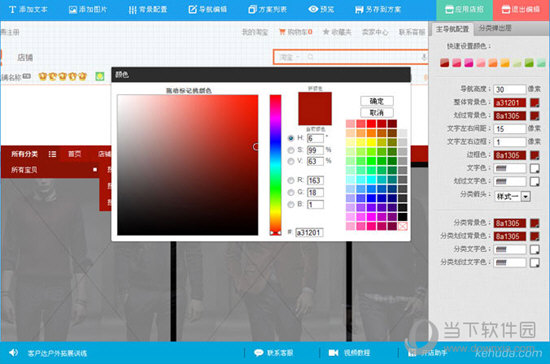Click the rainbow hue slider bar

click(275, 164)
